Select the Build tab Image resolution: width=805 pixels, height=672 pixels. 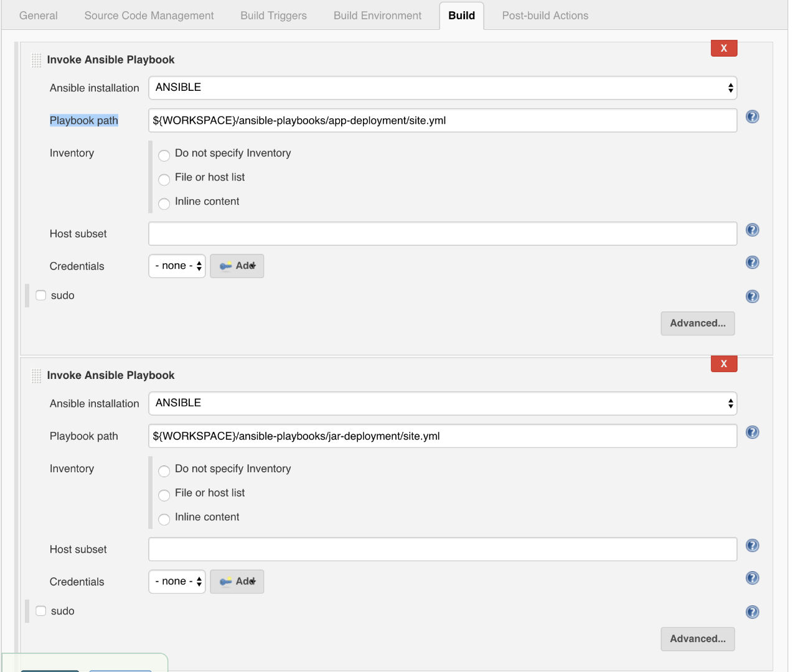pyautogui.click(x=461, y=16)
